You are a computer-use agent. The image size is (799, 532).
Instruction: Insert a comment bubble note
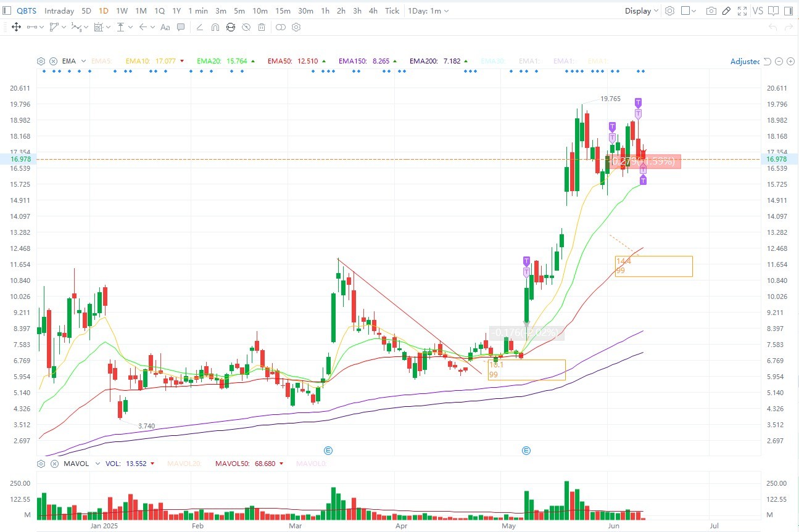click(x=181, y=27)
